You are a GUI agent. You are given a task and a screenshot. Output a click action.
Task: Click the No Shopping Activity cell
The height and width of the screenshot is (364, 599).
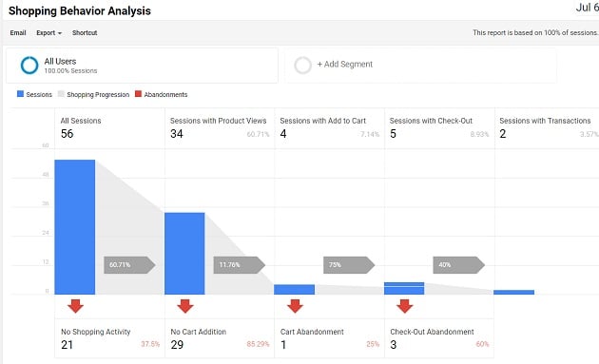(x=109, y=338)
